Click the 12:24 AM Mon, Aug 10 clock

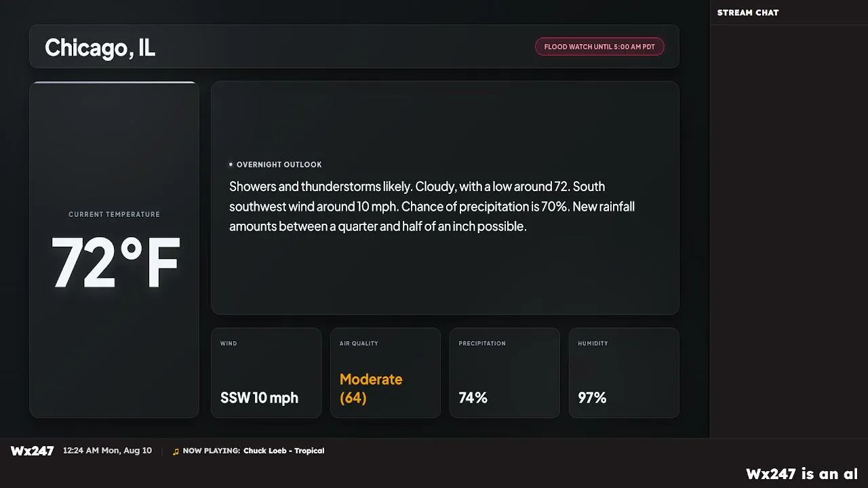pos(107,451)
